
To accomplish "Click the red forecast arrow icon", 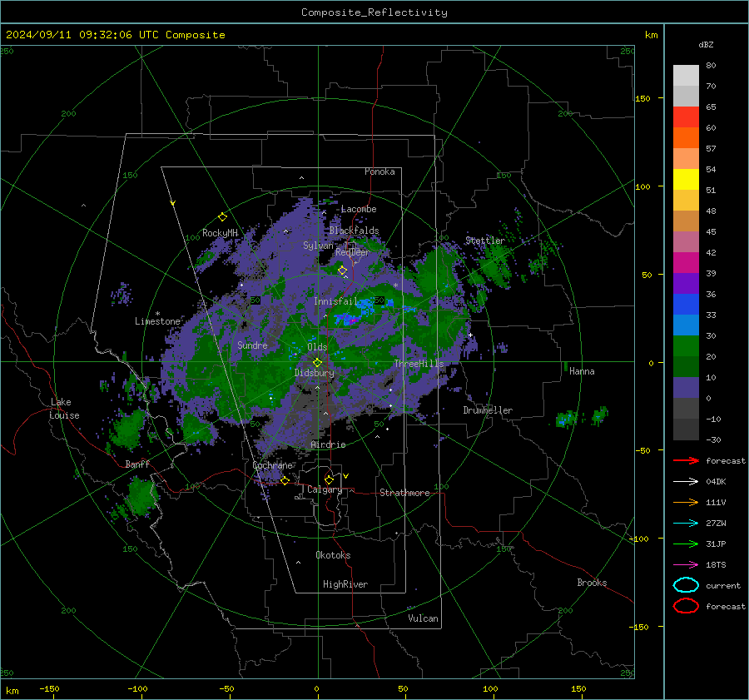I will tap(686, 460).
